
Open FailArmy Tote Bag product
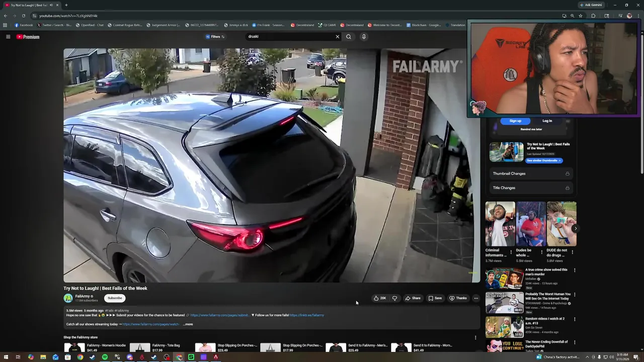pyautogui.click(x=161, y=347)
